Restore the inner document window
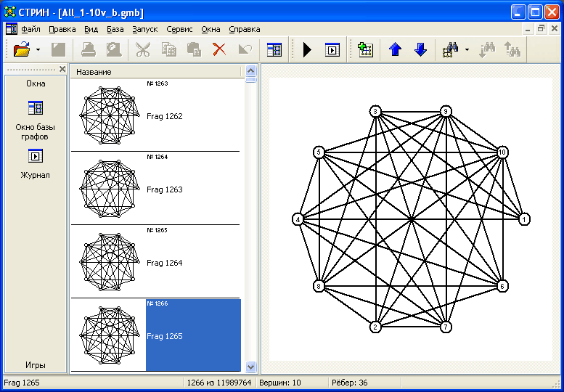 pyautogui.click(x=541, y=29)
